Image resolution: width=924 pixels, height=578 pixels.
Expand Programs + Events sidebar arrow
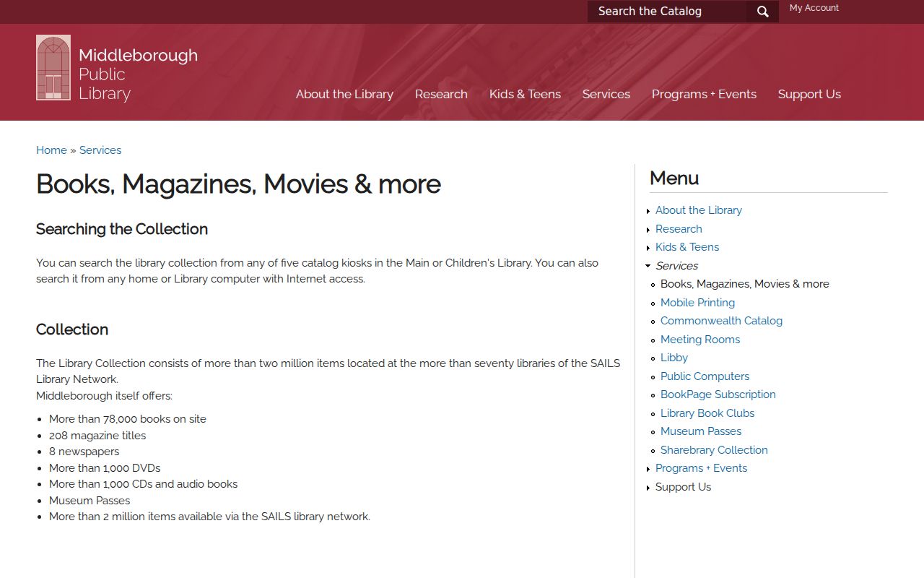648,469
